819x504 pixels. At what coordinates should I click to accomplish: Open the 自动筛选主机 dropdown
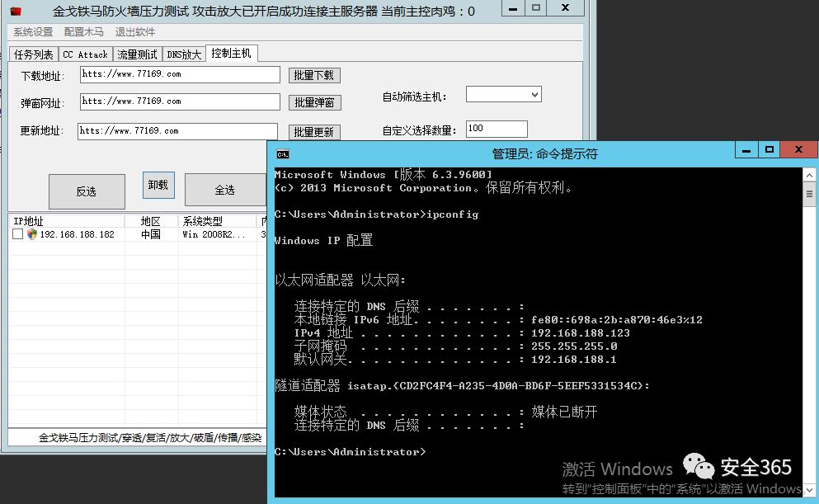click(x=534, y=95)
